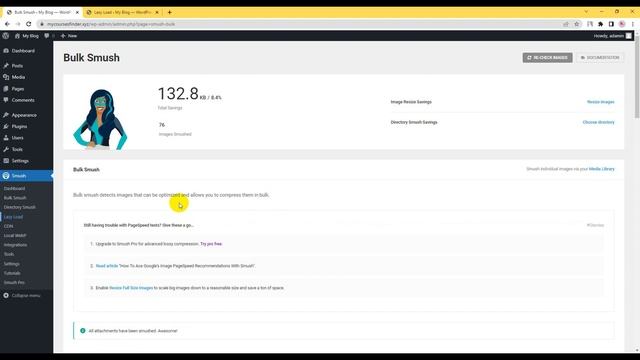
Task: Open Lazy Load submenu item
Action: [13, 217]
